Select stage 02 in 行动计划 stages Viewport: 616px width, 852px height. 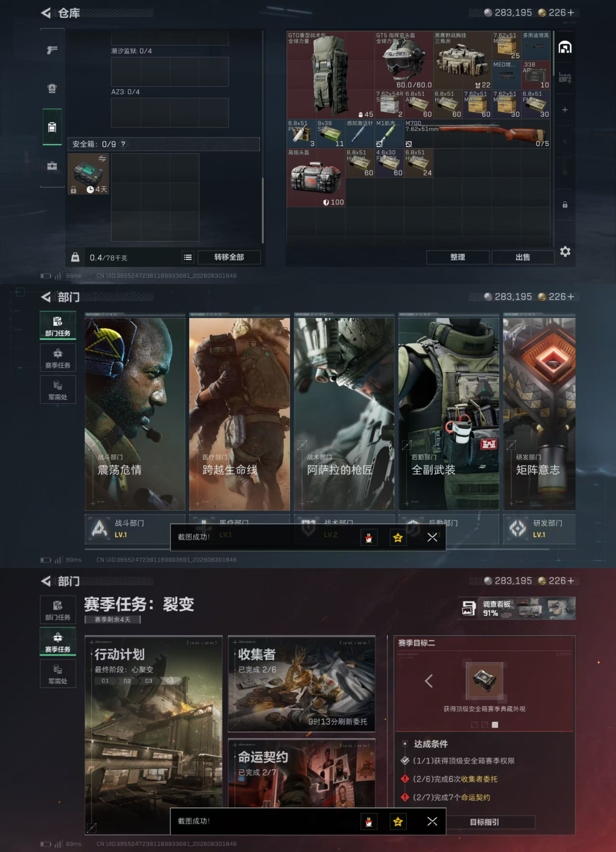127,681
